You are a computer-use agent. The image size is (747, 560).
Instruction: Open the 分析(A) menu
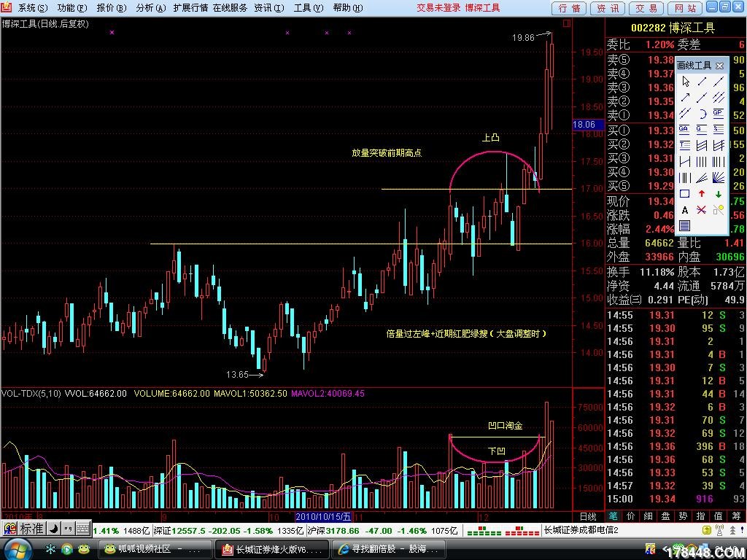(x=148, y=8)
